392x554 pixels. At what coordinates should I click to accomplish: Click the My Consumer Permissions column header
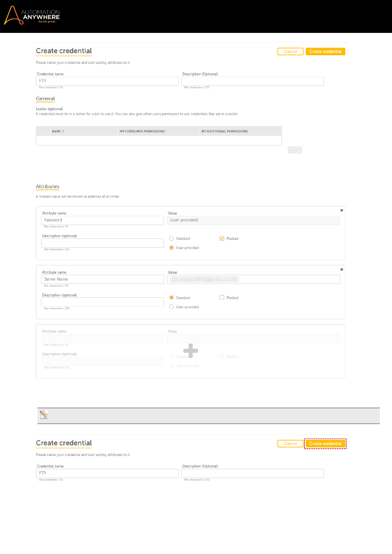(142, 131)
